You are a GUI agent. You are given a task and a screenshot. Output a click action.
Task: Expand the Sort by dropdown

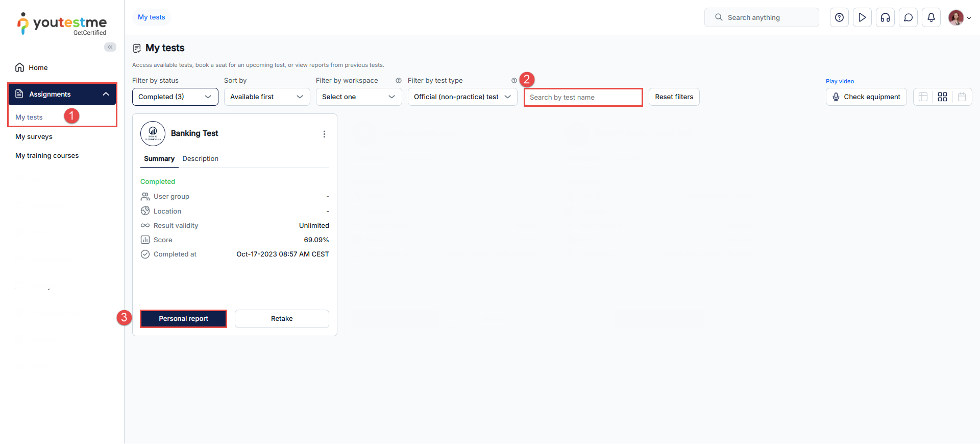click(x=266, y=97)
